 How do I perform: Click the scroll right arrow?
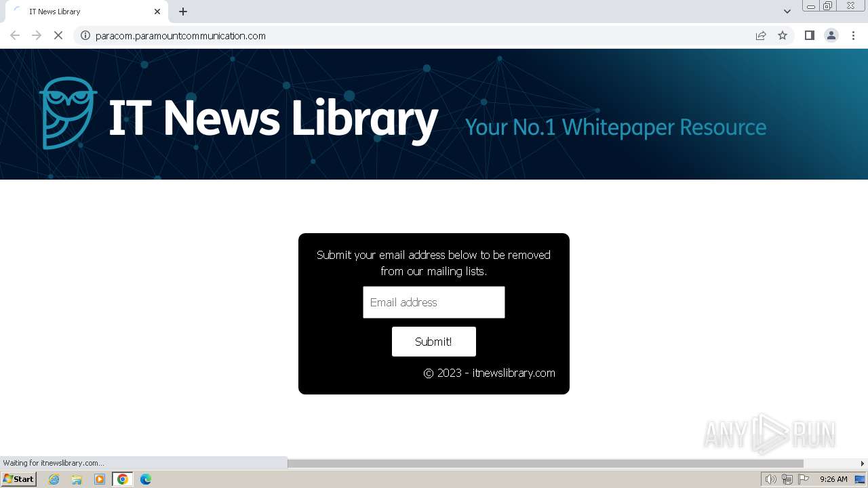point(863,464)
